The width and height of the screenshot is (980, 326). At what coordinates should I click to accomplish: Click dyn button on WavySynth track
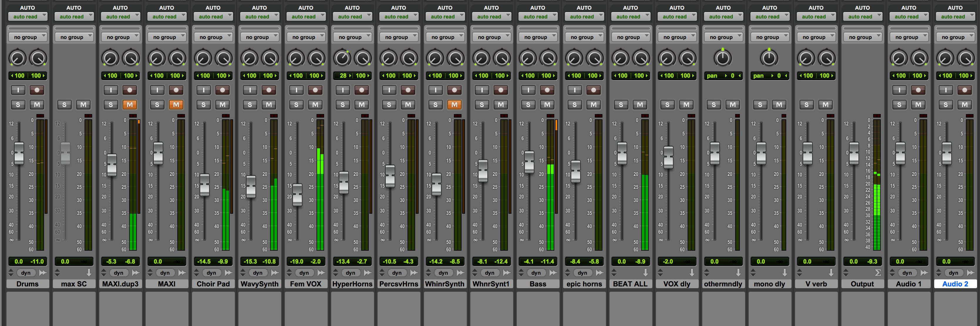point(257,273)
